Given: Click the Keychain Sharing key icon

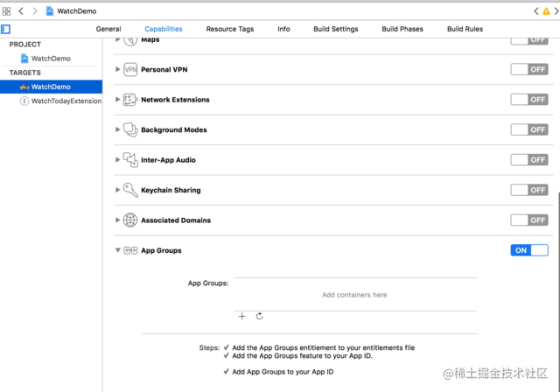Looking at the screenshot, I should pyautogui.click(x=130, y=190).
